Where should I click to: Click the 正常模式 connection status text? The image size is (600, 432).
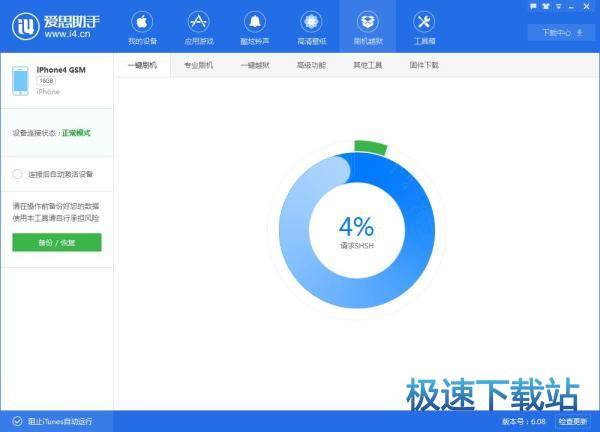coord(77,133)
